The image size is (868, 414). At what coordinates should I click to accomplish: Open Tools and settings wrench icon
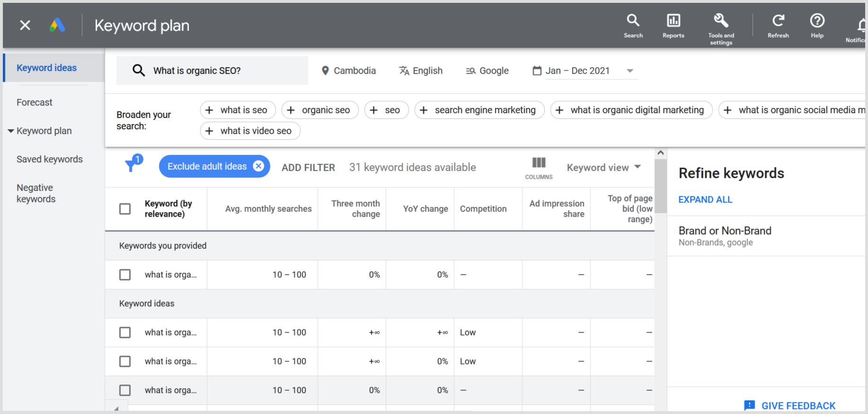(x=721, y=20)
